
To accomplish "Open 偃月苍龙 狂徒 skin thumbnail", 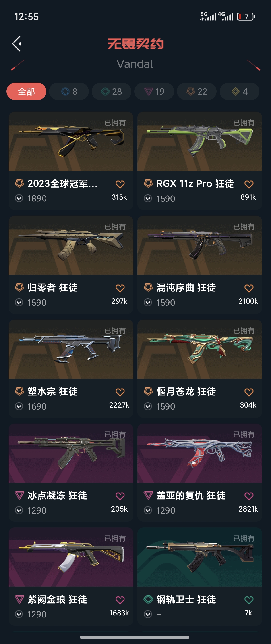I will pyautogui.click(x=200, y=349).
